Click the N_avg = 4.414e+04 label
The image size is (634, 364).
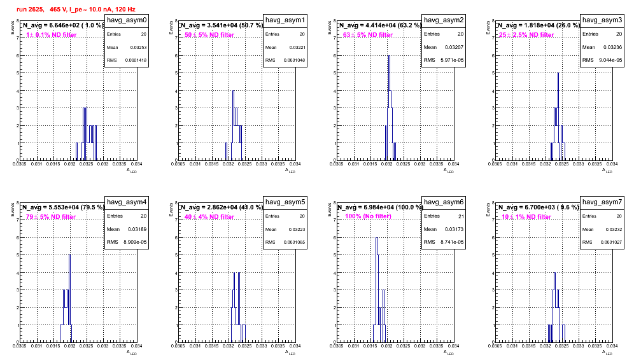pyautogui.click(x=379, y=25)
